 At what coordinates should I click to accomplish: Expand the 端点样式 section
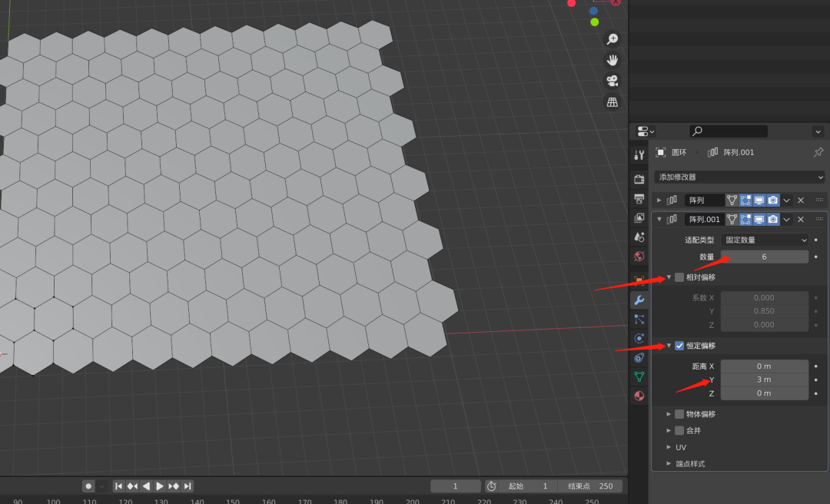tap(669, 464)
